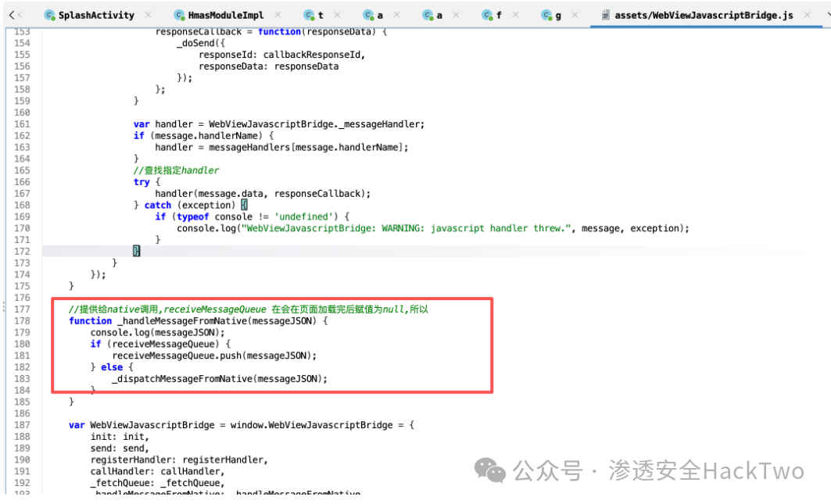Close the WebViewJavascriptBridge.js tab
Image resolution: width=831 pixels, height=504 pixels.
tap(807, 15)
